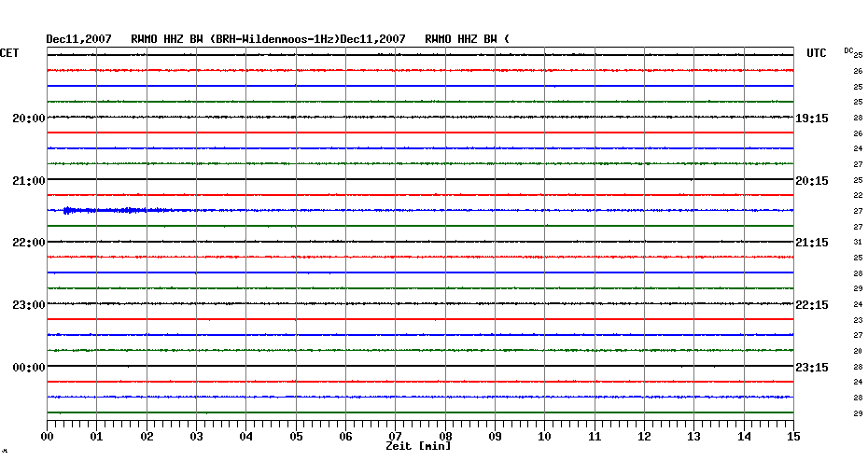Click the 00:00 CET time label
The width and height of the screenshot is (868, 461).
pos(29,368)
